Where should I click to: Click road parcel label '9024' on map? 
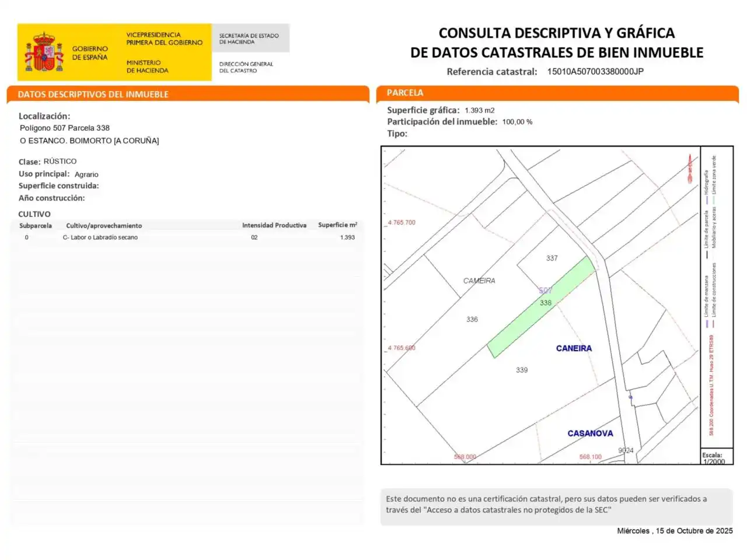click(x=626, y=450)
